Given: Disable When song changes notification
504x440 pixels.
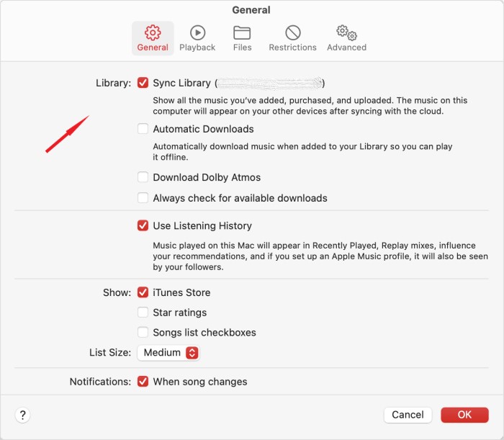Looking at the screenshot, I should (143, 381).
